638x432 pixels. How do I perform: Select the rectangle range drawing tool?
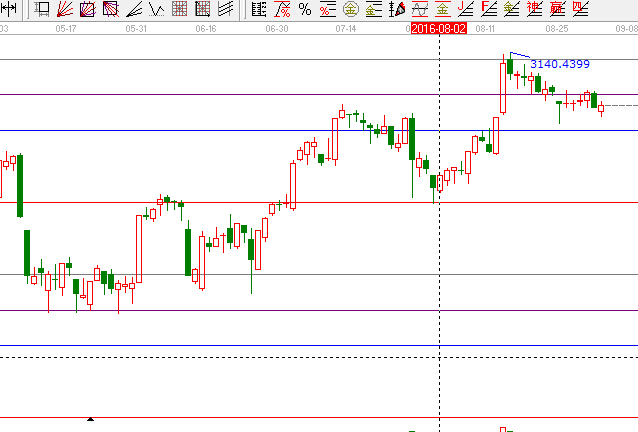point(42,9)
